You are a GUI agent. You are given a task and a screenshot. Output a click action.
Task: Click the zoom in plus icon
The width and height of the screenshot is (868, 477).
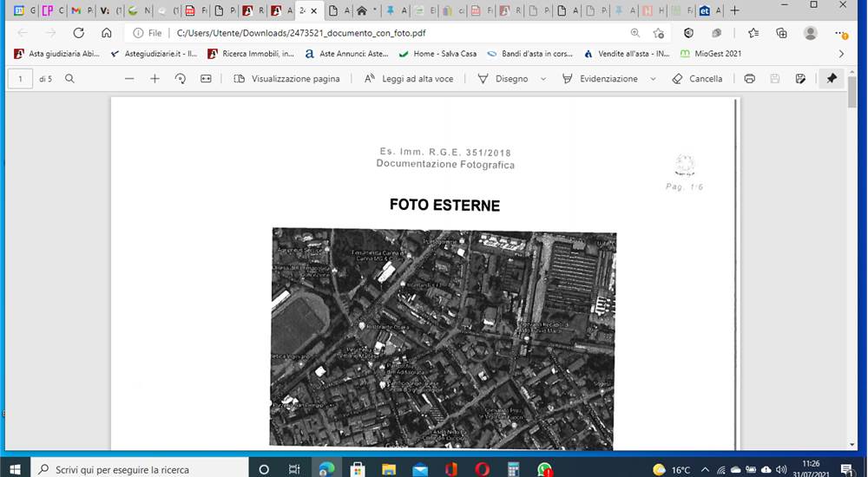[155, 79]
